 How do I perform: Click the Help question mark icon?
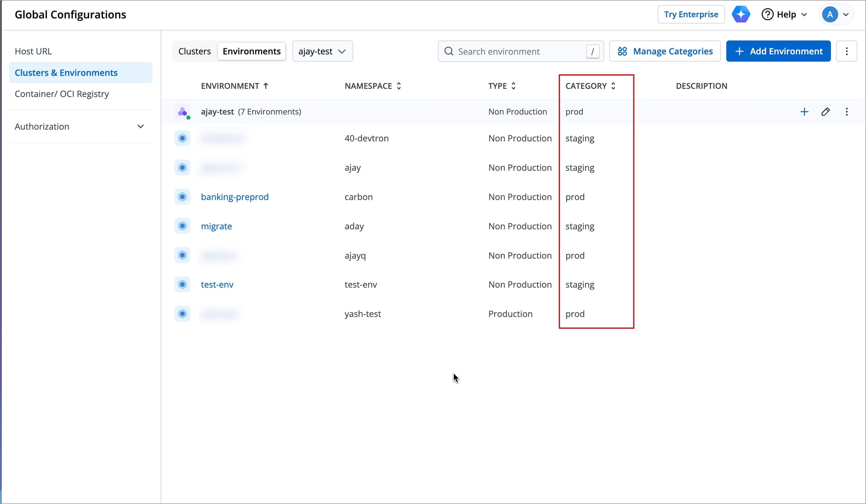767,14
